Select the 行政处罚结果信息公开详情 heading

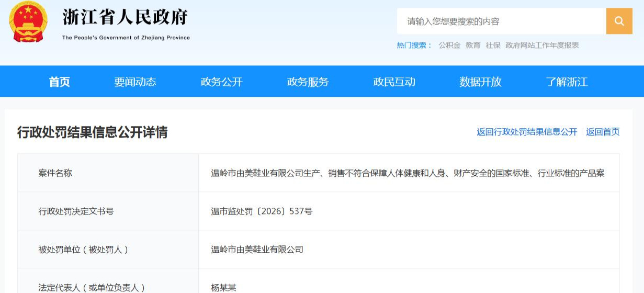(x=93, y=132)
